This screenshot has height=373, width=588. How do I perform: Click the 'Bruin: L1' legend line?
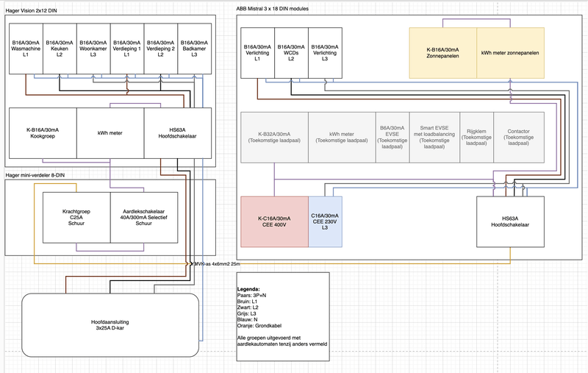tap(247, 302)
